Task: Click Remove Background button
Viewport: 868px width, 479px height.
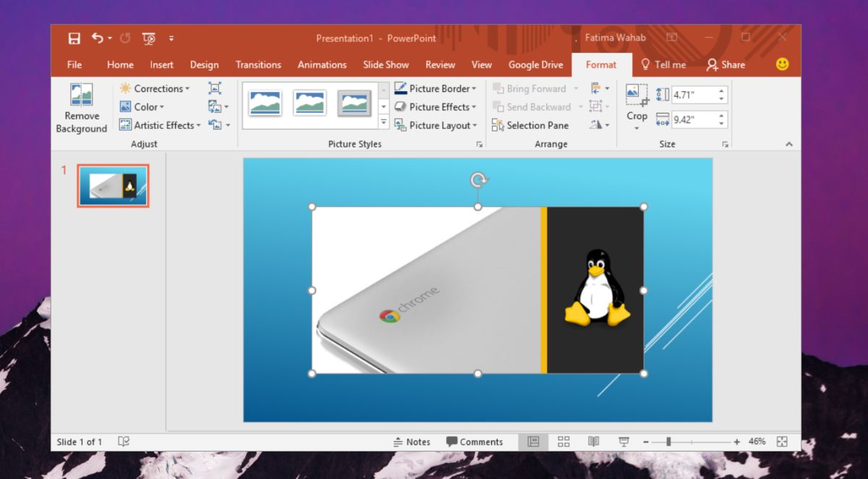Action: click(81, 108)
